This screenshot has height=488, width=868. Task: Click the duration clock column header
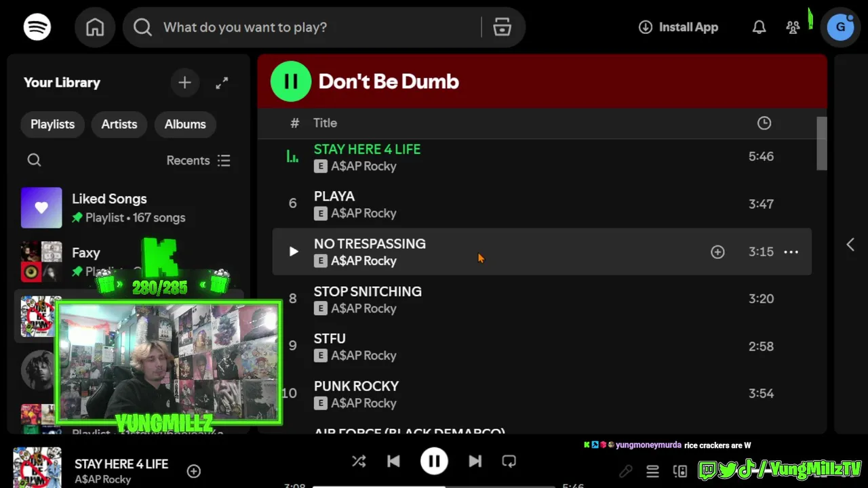pos(764,123)
